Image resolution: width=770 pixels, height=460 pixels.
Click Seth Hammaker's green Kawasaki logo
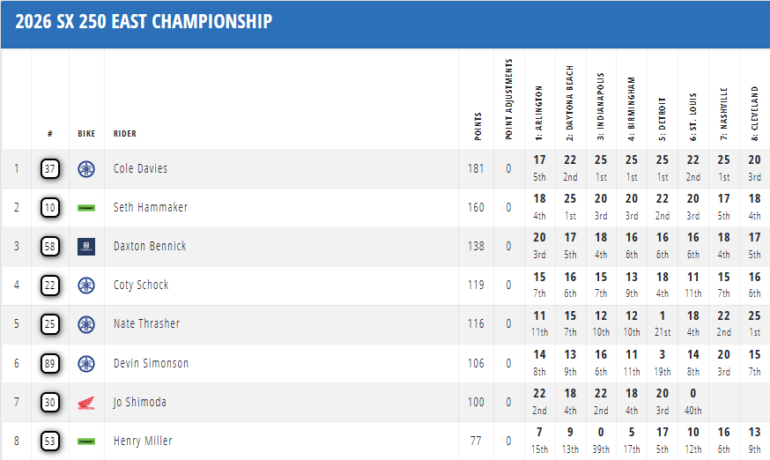(x=87, y=207)
